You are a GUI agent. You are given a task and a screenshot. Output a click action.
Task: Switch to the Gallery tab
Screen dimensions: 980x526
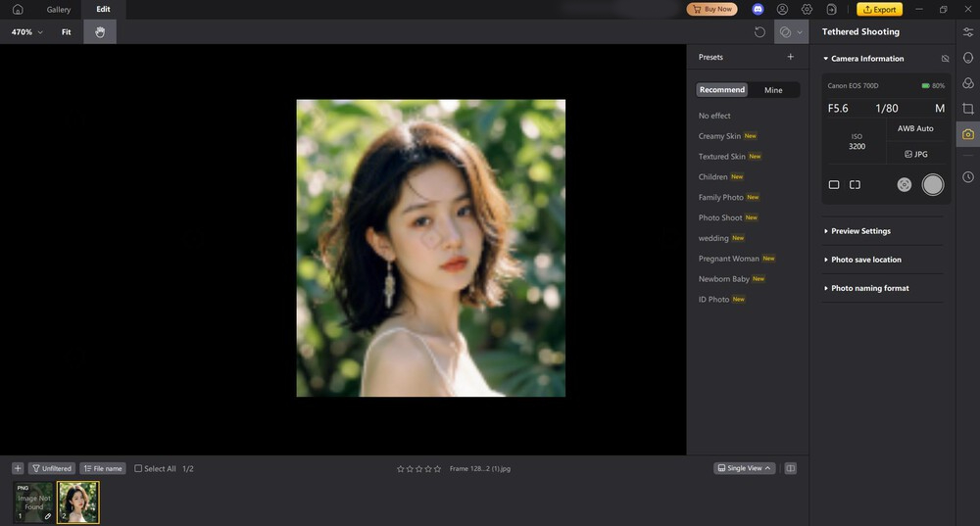coord(59,10)
